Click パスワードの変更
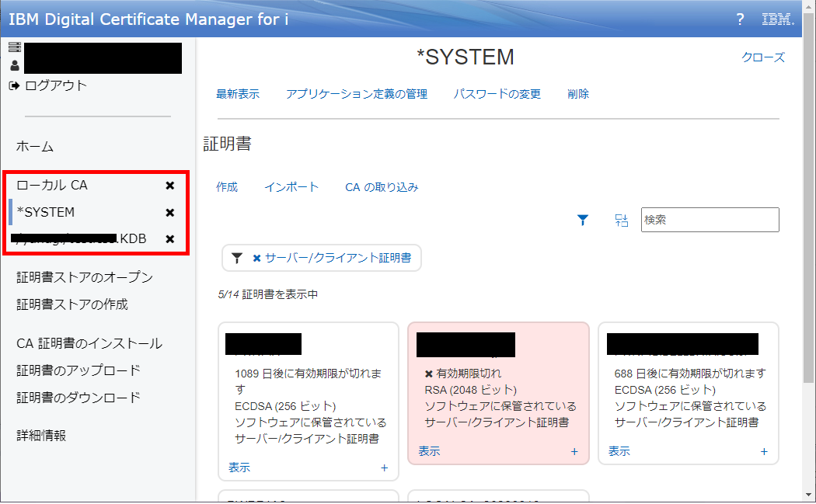The width and height of the screenshot is (816, 504). point(497,94)
